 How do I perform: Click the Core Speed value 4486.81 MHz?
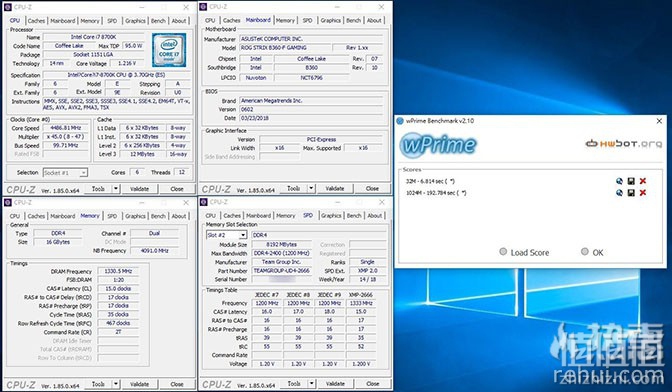point(66,128)
